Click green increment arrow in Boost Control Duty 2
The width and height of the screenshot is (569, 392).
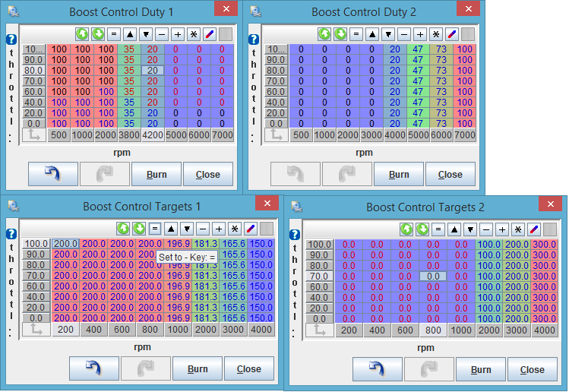(325, 34)
